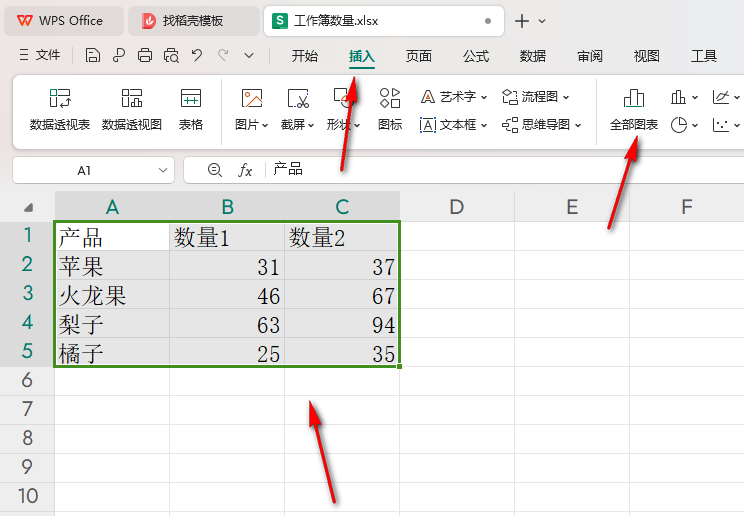Expand quick access toolbar chevron
Screen dimensions: 744x516
click(249, 56)
